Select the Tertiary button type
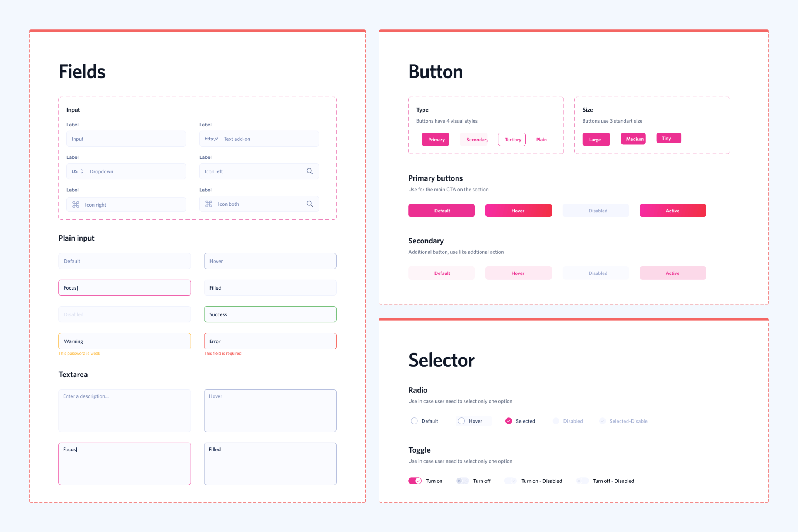 (x=512, y=139)
